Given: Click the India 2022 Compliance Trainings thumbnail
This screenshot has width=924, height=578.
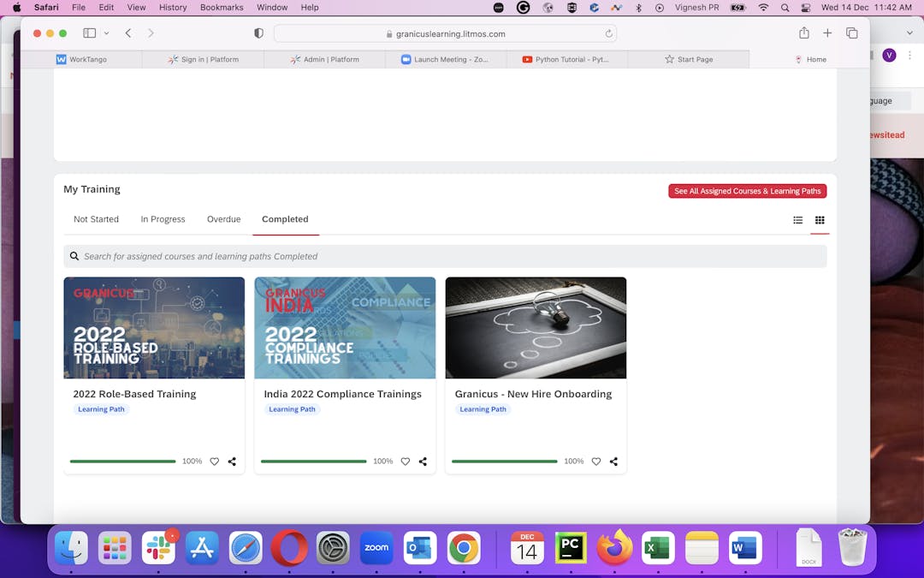Looking at the screenshot, I should (345, 327).
